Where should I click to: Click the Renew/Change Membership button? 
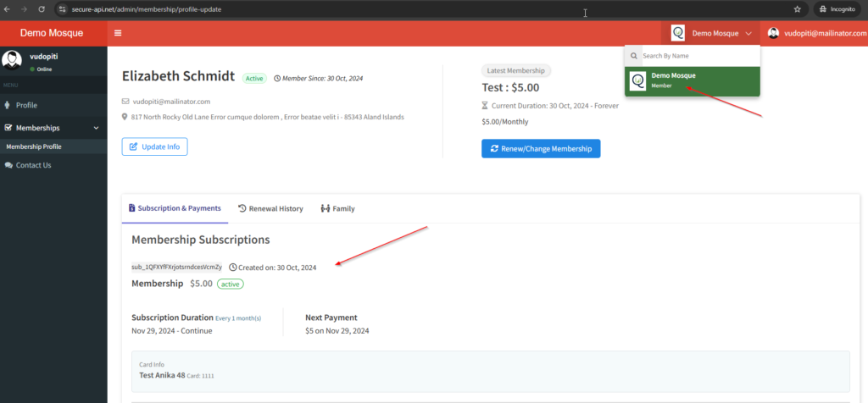click(x=541, y=149)
